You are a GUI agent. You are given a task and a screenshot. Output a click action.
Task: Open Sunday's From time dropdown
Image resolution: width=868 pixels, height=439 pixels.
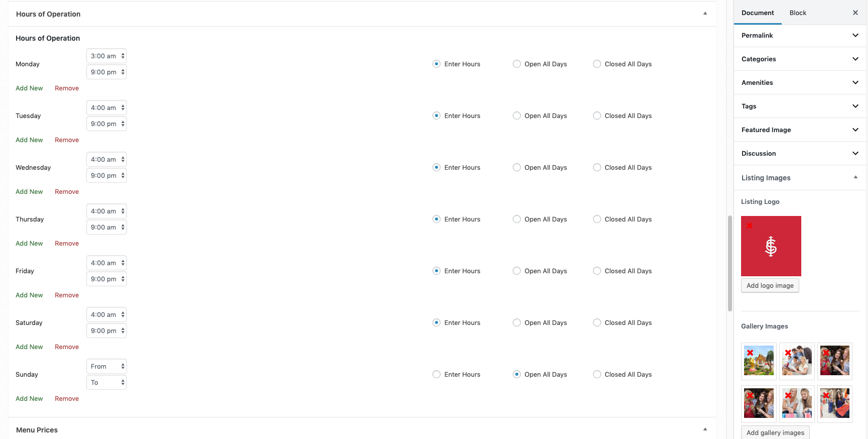pyautogui.click(x=106, y=366)
